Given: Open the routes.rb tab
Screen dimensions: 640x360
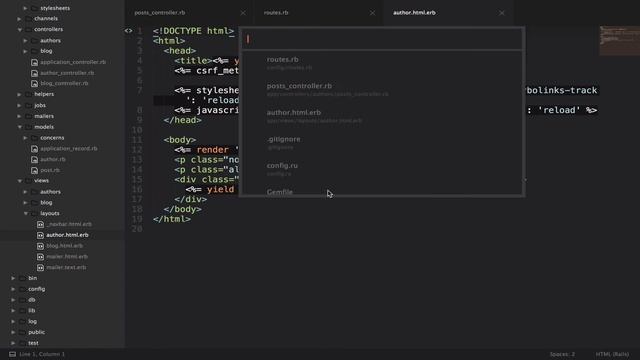Looking at the screenshot, I should pos(276,13).
